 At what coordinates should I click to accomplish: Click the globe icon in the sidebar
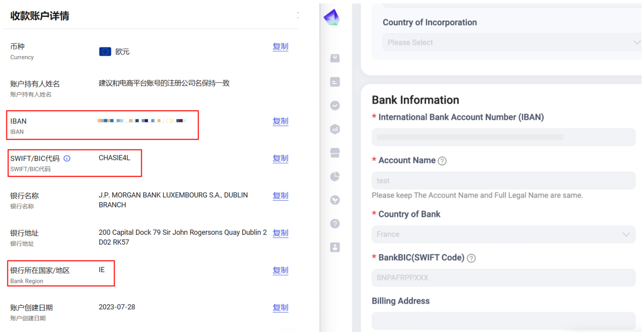coord(335,200)
